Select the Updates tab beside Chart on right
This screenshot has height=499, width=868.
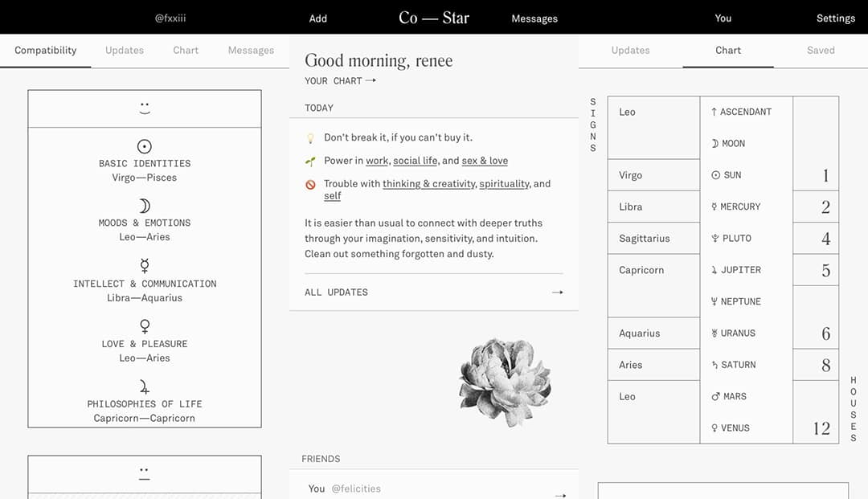[630, 50]
